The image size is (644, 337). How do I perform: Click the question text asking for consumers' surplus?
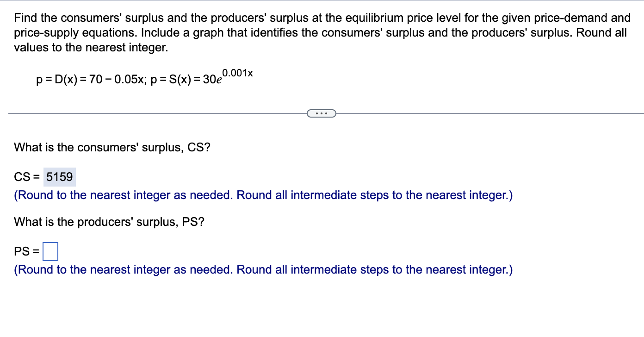112,147
